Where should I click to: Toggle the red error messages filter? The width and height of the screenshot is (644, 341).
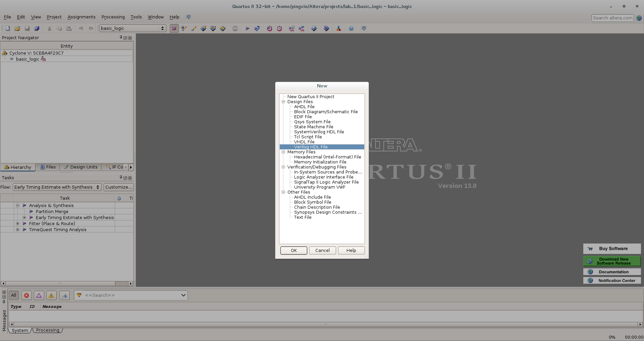(x=26, y=295)
